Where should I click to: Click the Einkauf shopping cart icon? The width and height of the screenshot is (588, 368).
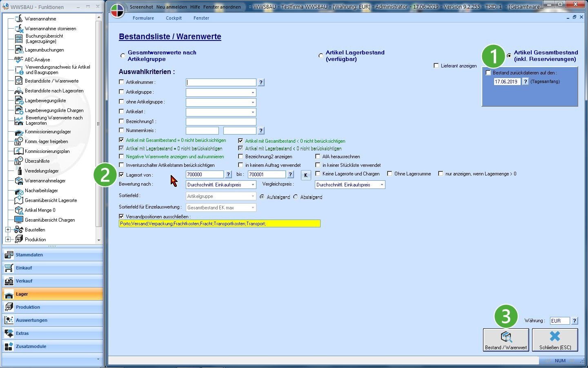pos(9,268)
